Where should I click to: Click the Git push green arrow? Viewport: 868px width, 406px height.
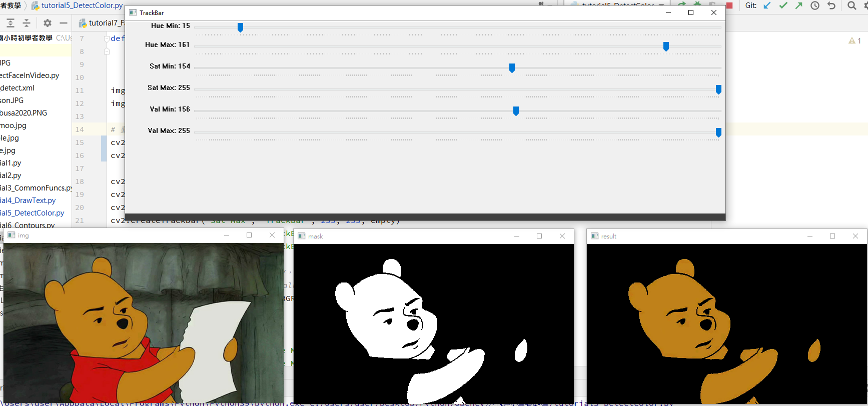click(799, 5)
